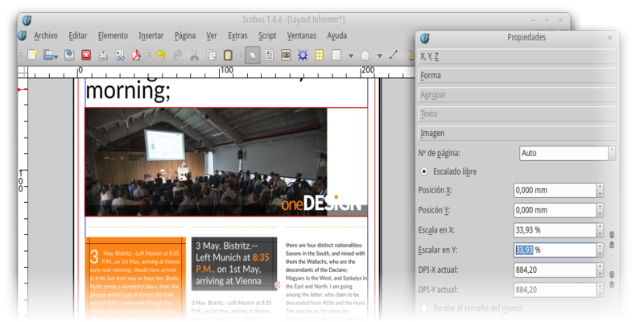Open the Nº de página Auto combo box
Image resolution: width=644 pixels, height=322 pixels.
coord(568,153)
